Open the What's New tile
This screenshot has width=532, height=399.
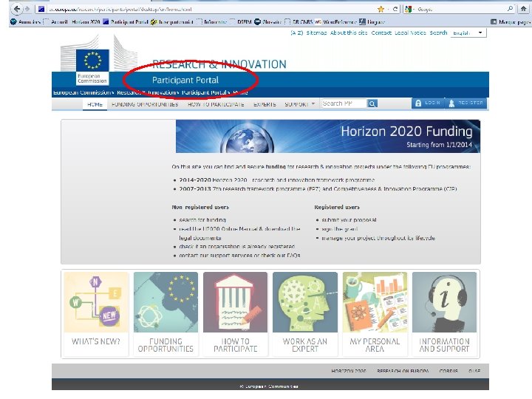[96, 314]
